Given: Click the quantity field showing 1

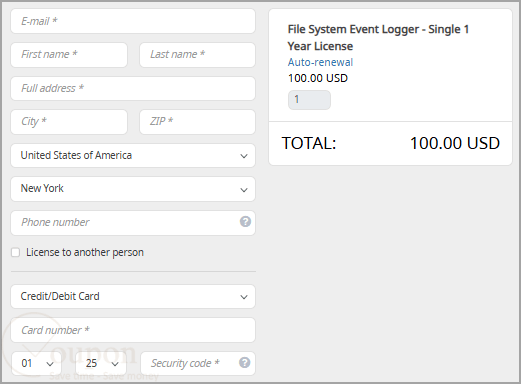Looking at the screenshot, I should pyautogui.click(x=309, y=100).
